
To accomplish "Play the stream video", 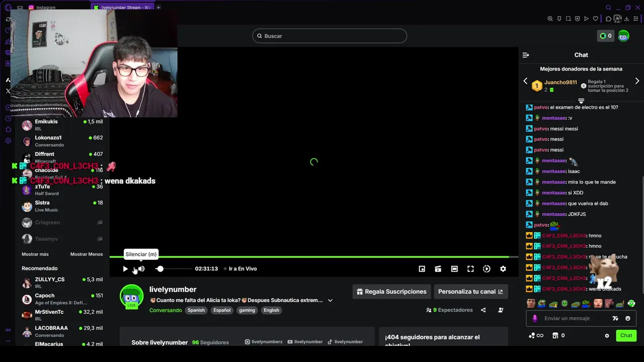I will 125,269.
